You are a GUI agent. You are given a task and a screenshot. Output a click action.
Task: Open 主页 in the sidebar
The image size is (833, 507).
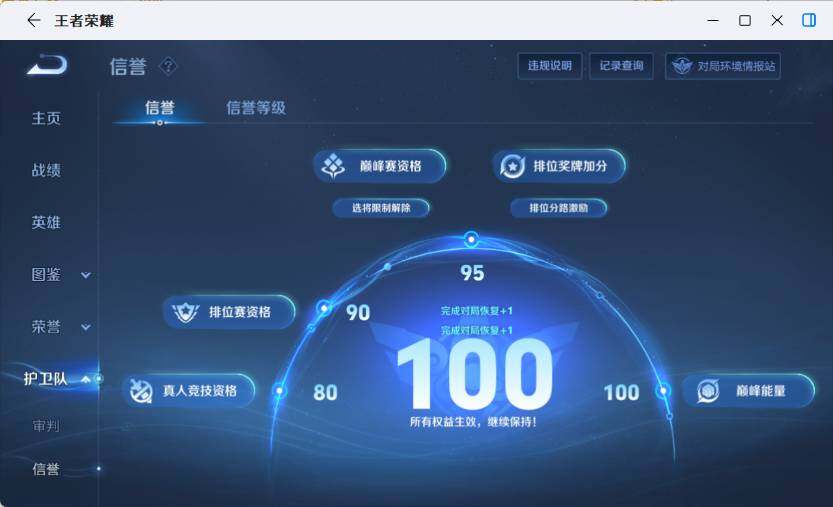coord(46,118)
